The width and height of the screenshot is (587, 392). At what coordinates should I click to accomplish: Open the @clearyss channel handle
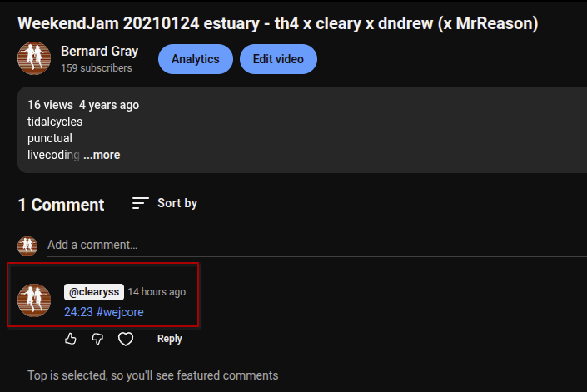pyautogui.click(x=94, y=292)
